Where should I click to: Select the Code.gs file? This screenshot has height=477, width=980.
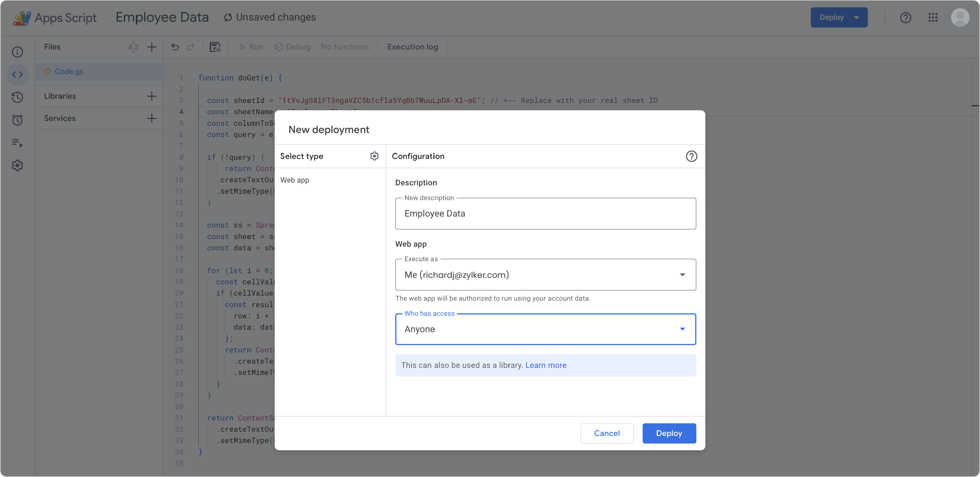click(x=69, y=71)
